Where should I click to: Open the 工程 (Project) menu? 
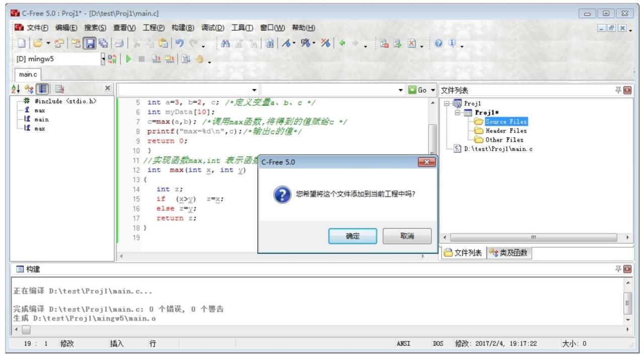tap(153, 28)
